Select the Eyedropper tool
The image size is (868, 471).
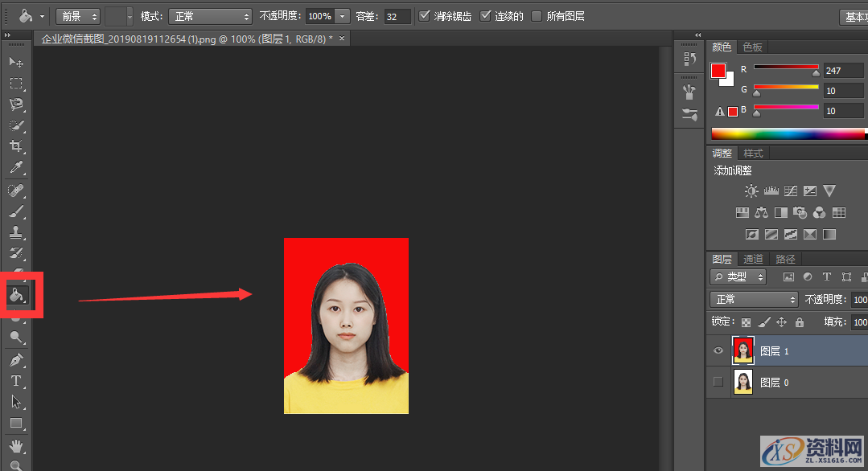[18, 168]
